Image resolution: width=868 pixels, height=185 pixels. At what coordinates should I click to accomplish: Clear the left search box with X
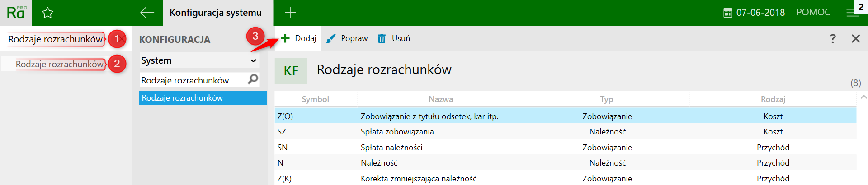click(x=122, y=39)
